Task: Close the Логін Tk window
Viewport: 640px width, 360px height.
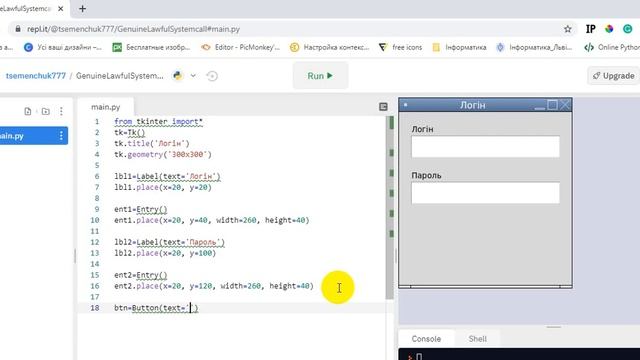Action: click(565, 105)
